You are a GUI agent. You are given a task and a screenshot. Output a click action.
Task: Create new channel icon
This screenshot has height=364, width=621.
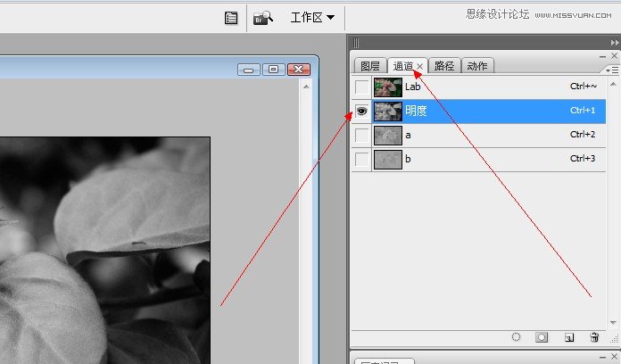[568, 337]
